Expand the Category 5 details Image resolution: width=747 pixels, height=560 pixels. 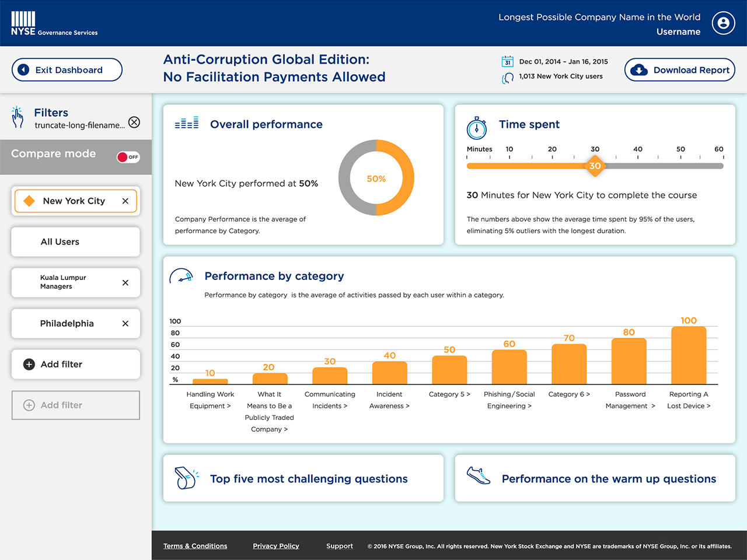(x=449, y=394)
